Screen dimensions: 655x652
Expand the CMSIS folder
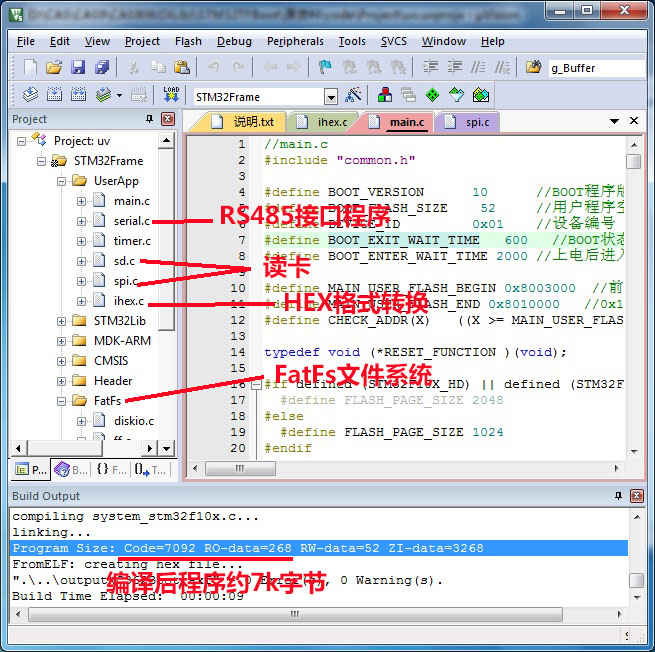coord(61,361)
